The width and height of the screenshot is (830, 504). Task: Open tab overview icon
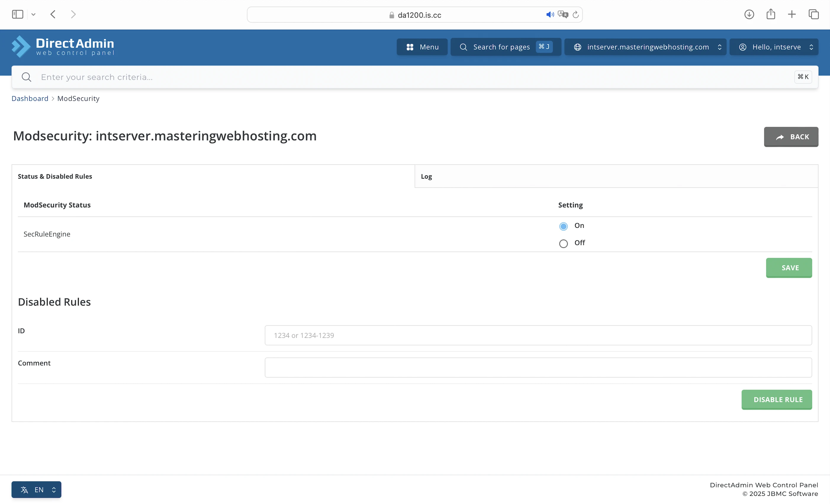pos(813,14)
